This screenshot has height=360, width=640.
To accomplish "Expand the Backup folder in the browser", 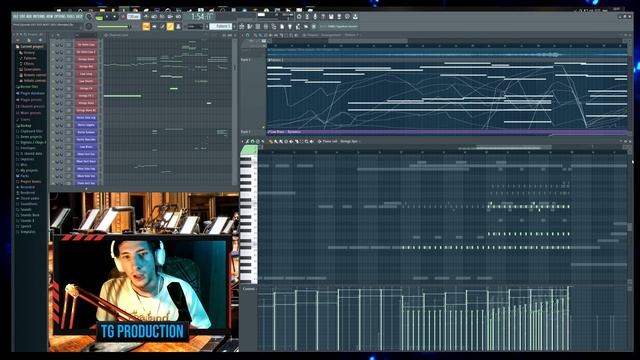I will 24,126.
